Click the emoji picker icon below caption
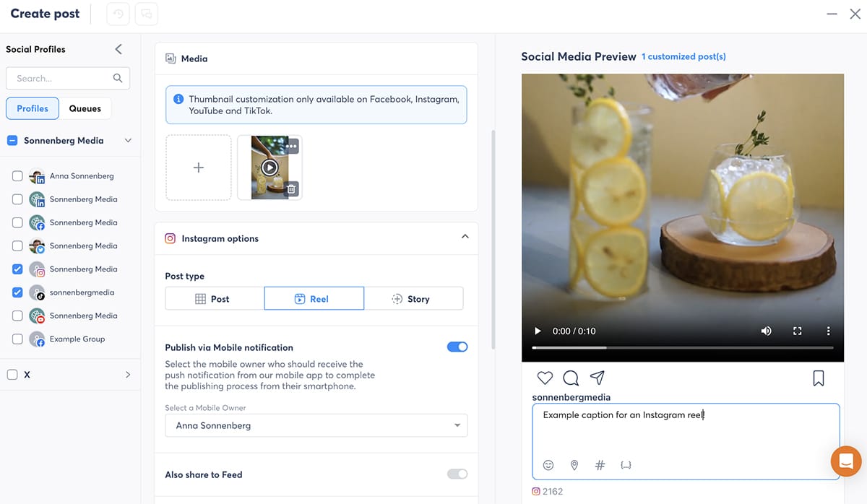The height and width of the screenshot is (504, 867). (548, 465)
